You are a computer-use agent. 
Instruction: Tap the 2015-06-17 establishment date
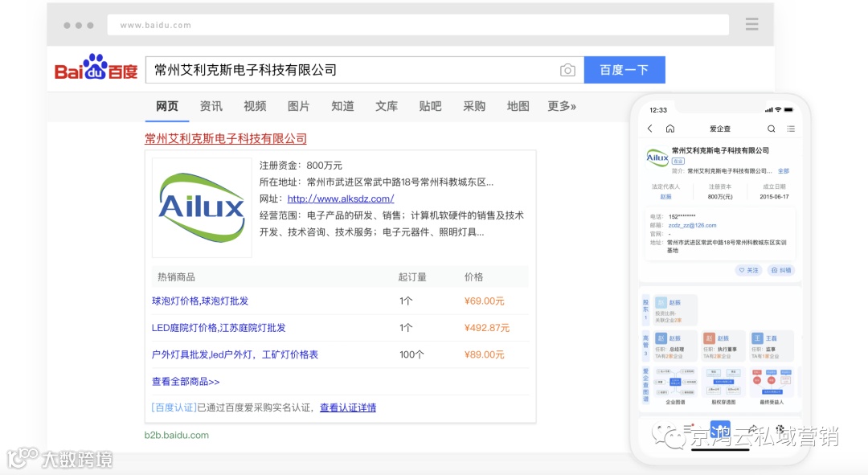[774, 197]
